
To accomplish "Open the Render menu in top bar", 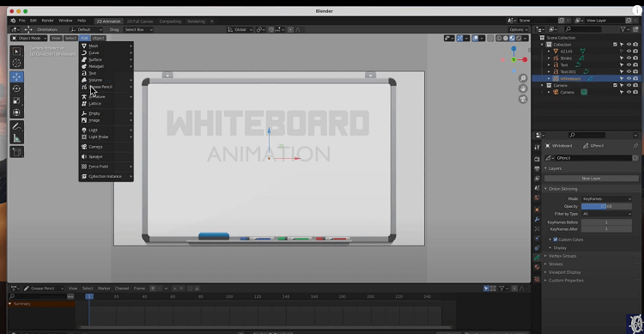I will (x=47, y=21).
